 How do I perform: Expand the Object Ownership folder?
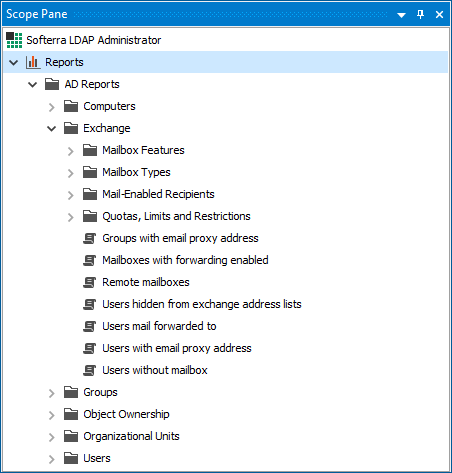tap(51, 415)
